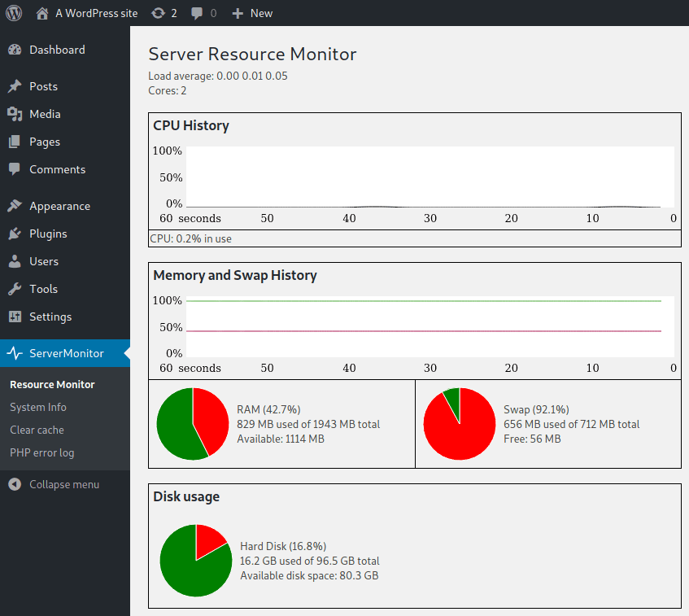This screenshot has width=689, height=616.
Task: Open the Media library icon
Action: click(x=15, y=114)
